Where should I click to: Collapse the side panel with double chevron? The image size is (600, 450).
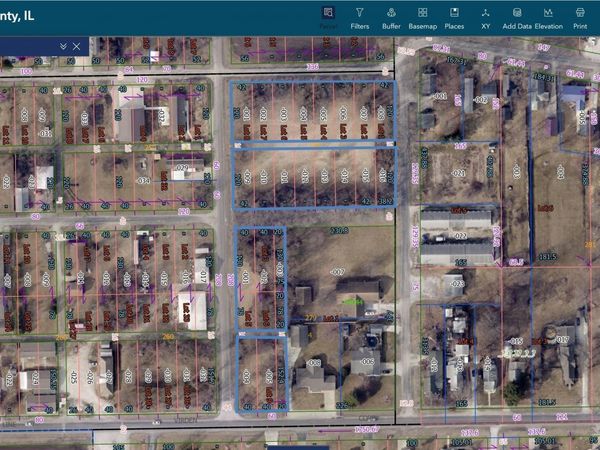(x=64, y=46)
